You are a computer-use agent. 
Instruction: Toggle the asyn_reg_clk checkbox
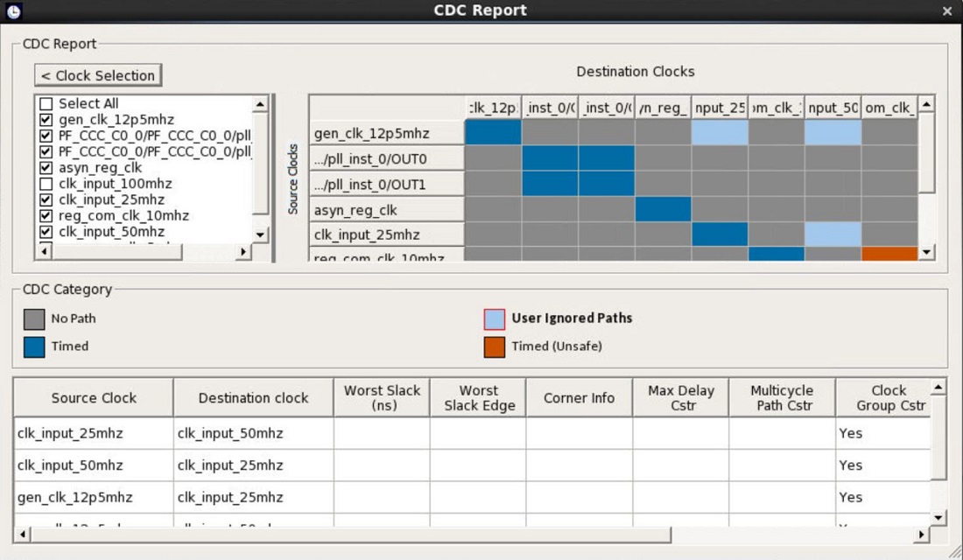pyautogui.click(x=46, y=168)
